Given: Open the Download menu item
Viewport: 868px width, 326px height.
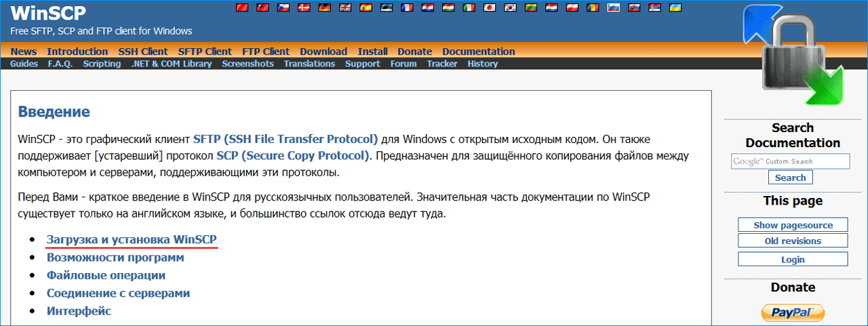Looking at the screenshot, I should (x=323, y=52).
